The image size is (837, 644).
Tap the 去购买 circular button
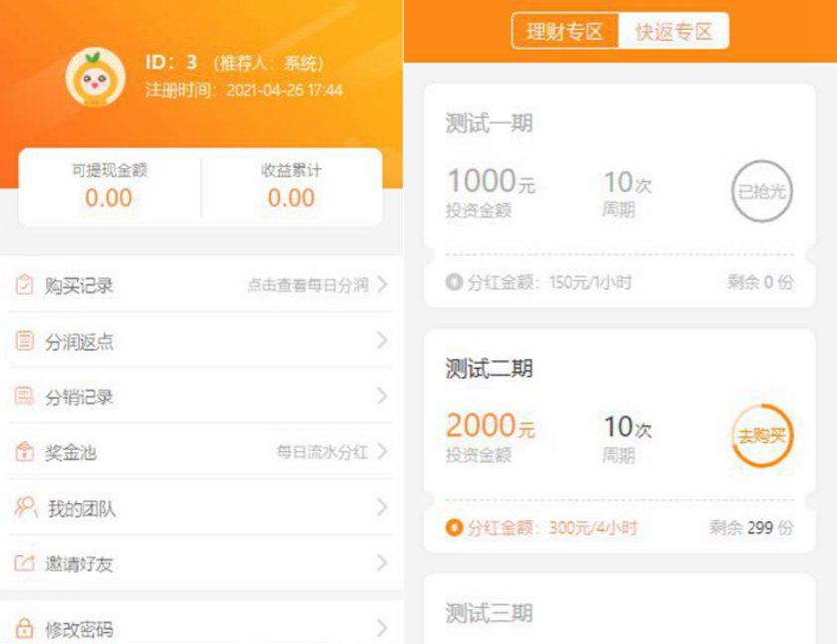(x=762, y=436)
